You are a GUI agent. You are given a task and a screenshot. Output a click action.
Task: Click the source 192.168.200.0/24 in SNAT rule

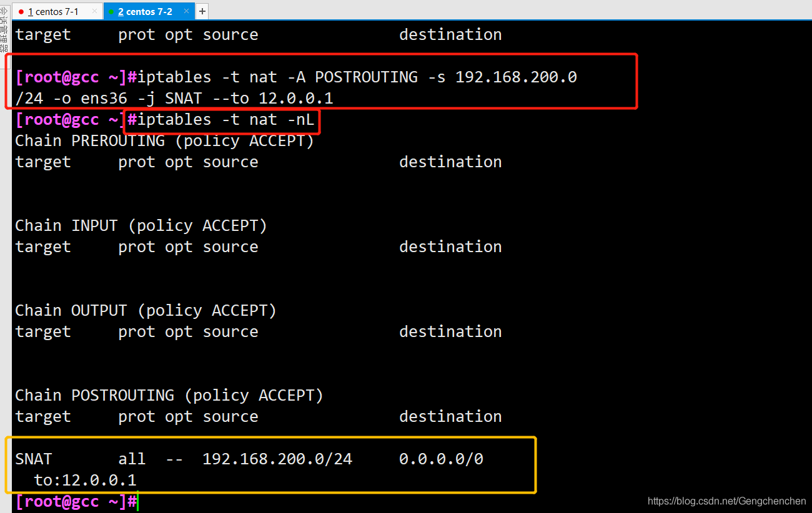(x=277, y=459)
